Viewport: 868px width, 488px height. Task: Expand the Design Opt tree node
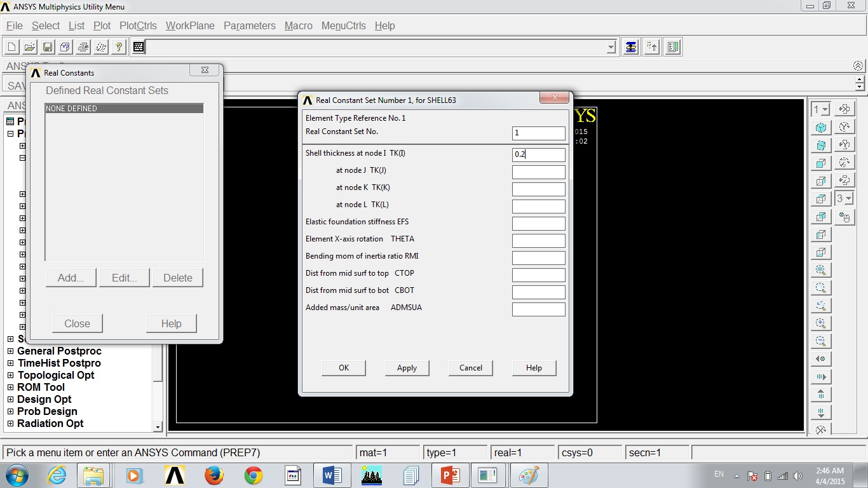11,400
